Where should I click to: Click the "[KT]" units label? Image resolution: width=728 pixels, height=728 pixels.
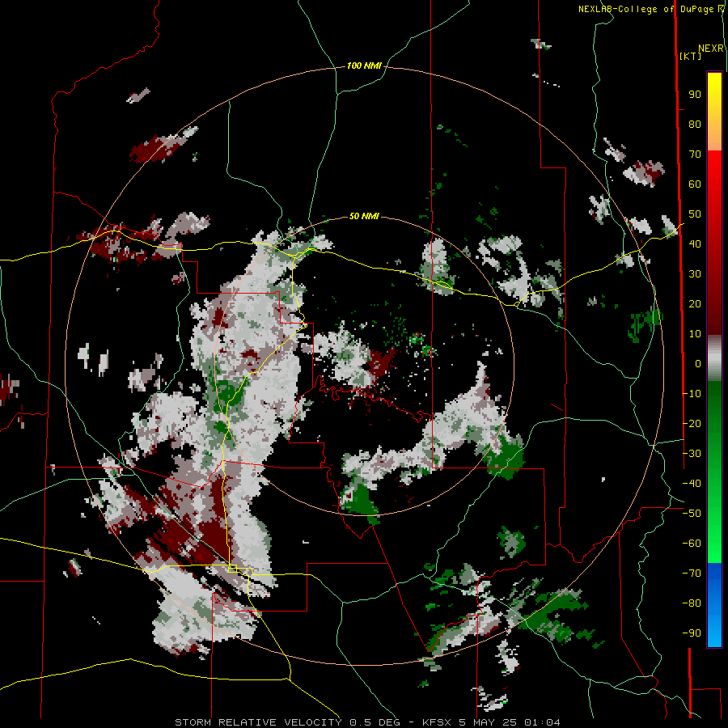691,56
